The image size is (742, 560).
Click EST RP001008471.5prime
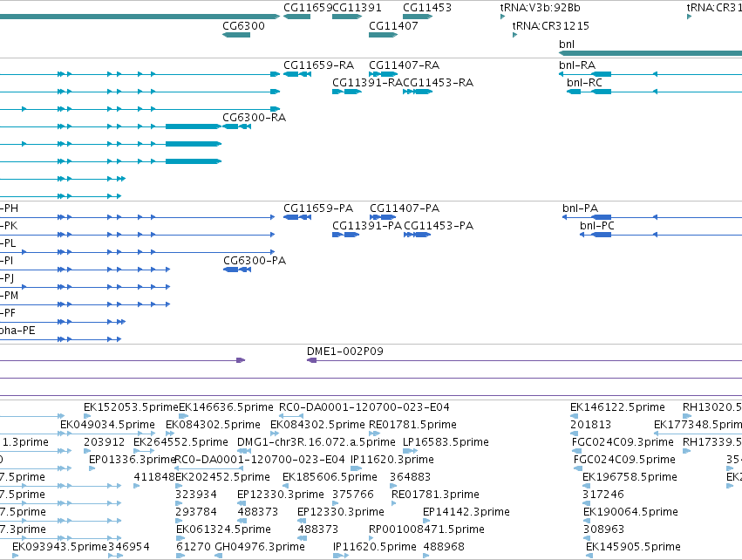(426, 529)
